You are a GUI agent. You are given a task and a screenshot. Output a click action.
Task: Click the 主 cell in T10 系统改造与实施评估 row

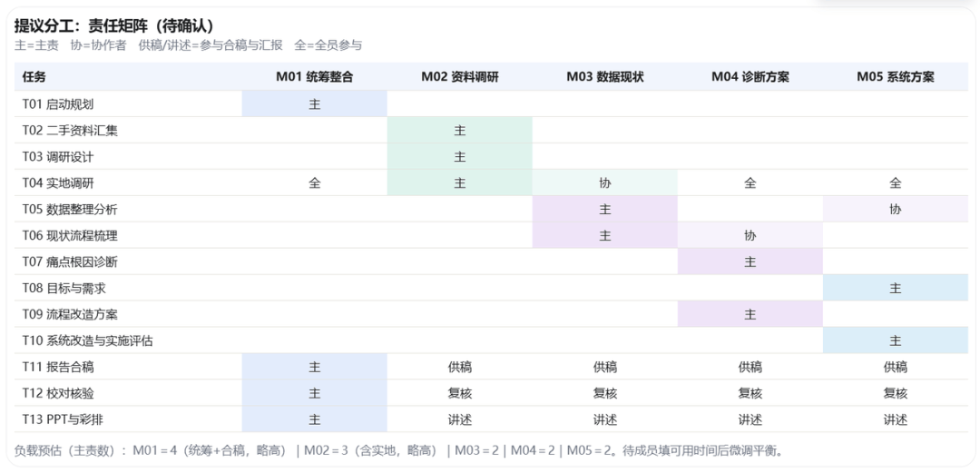coord(896,340)
